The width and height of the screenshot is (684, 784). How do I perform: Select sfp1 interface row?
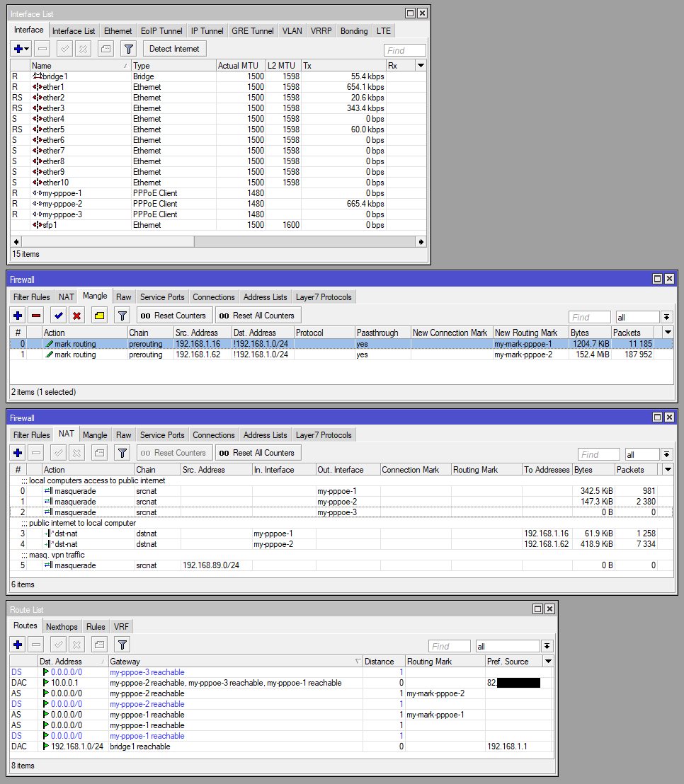(x=218, y=225)
